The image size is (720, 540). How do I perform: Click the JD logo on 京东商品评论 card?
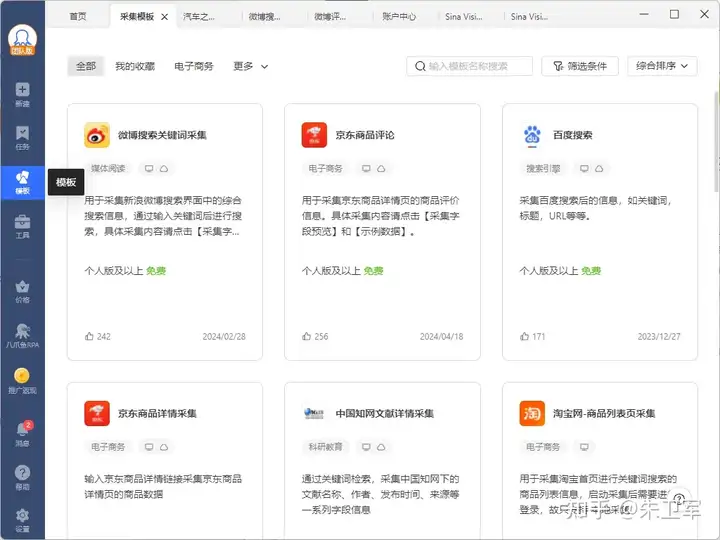point(314,135)
